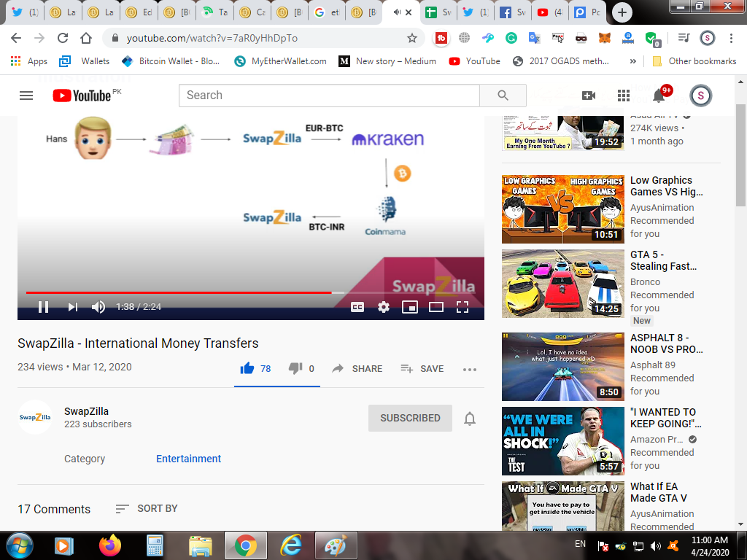Open the media control playlist icon
The height and width of the screenshot is (560, 747).
click(684, 38)
